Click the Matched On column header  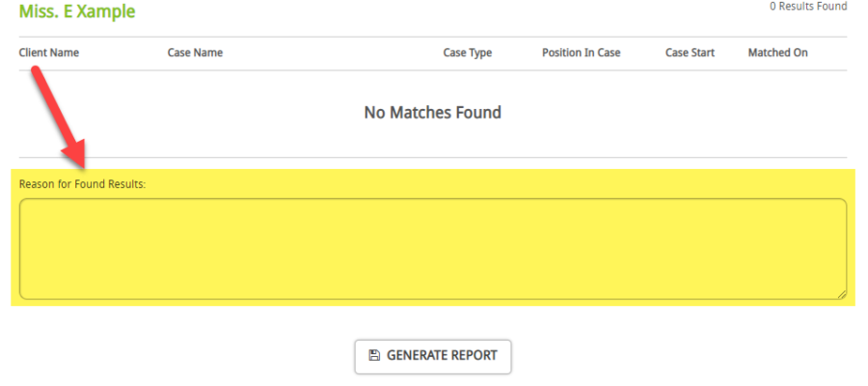point(777,53)
